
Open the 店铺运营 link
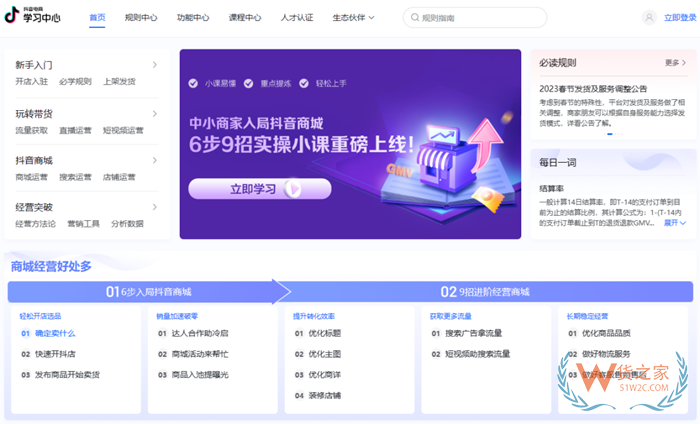(x=119, y=177)
